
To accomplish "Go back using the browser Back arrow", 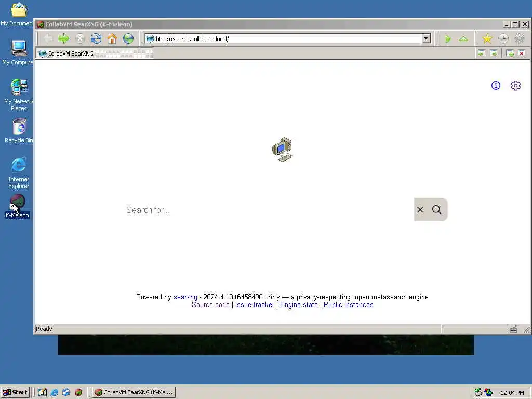I will pyautogui.click(x=48, y=38).
